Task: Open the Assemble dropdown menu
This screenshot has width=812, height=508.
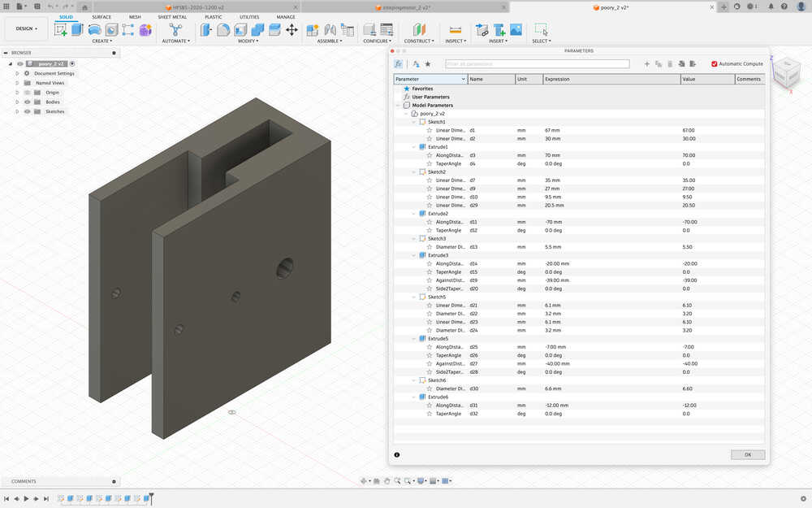Action: (x=330, y=41)
